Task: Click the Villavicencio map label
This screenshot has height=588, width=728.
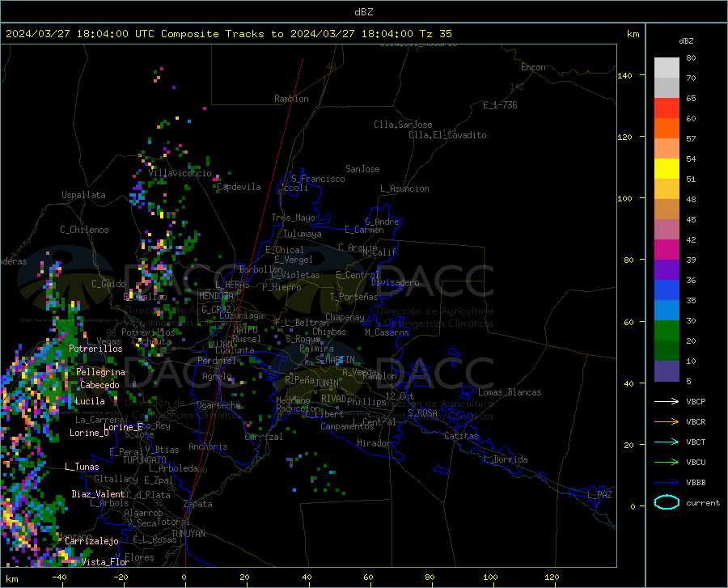Action: coord(180,173)
